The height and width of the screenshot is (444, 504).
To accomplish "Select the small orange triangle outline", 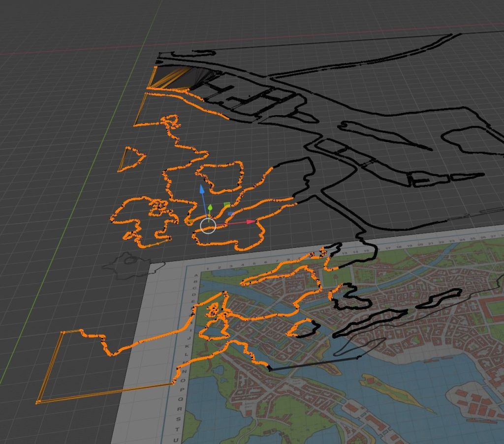I will 130,159.
